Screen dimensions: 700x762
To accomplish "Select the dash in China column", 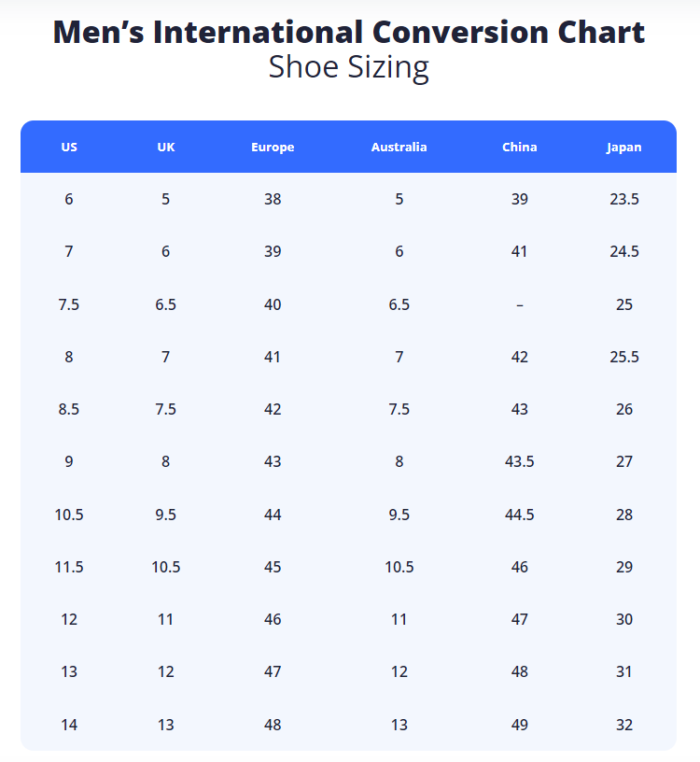I will [x=519, y=304].
